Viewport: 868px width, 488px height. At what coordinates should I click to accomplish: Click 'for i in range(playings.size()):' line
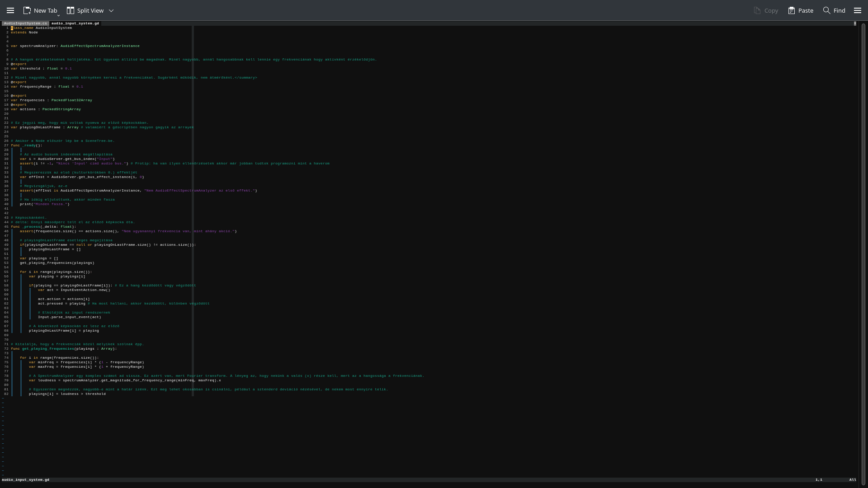coord(56,272)
